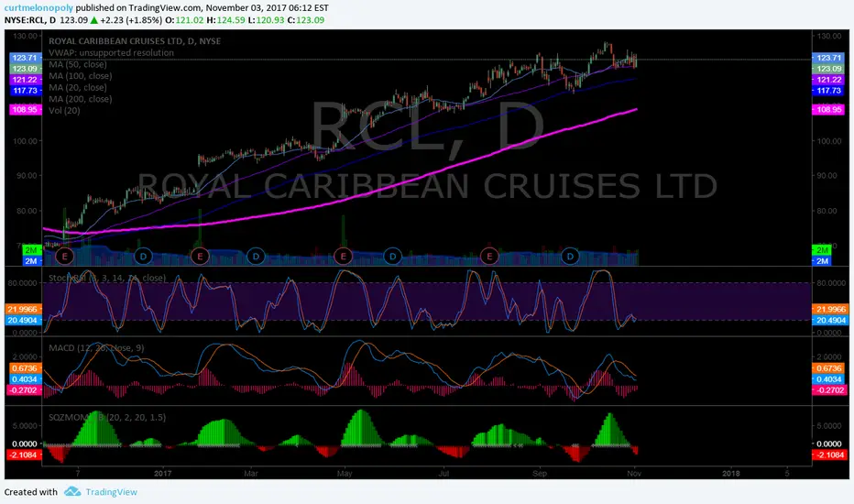Click the 80.00 level on the left price scale
The height and width of the screenshot is (504, 854).
pyautogui.click(x=27, y=211)
